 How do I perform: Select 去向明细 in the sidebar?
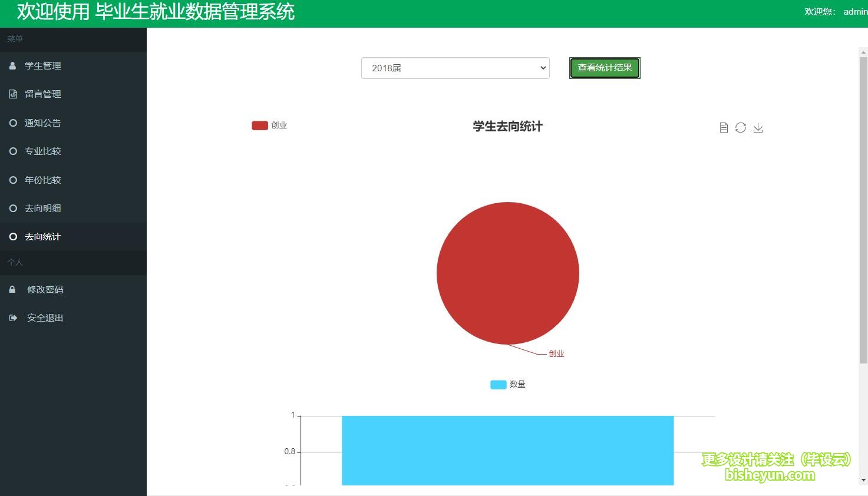pos(42,209)
